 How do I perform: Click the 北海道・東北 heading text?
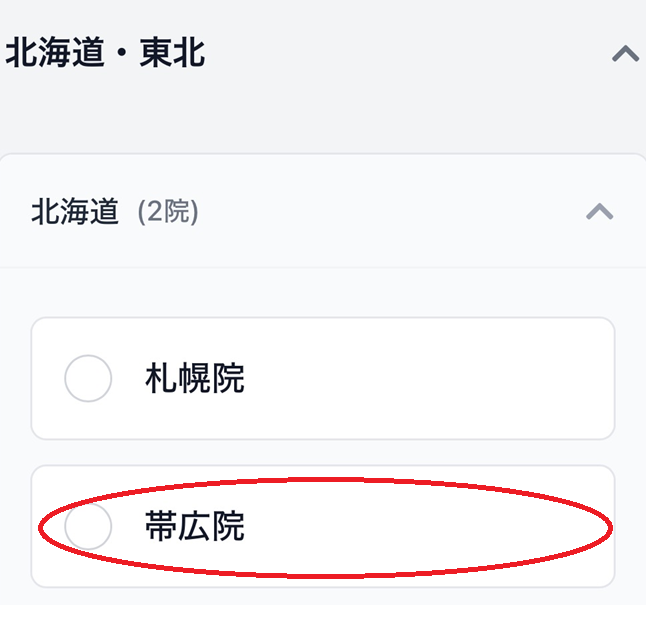tap(105, 53)
